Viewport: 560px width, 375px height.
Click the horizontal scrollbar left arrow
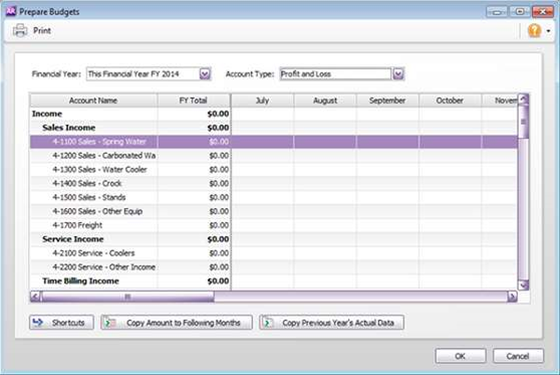[x=35, y=296]
